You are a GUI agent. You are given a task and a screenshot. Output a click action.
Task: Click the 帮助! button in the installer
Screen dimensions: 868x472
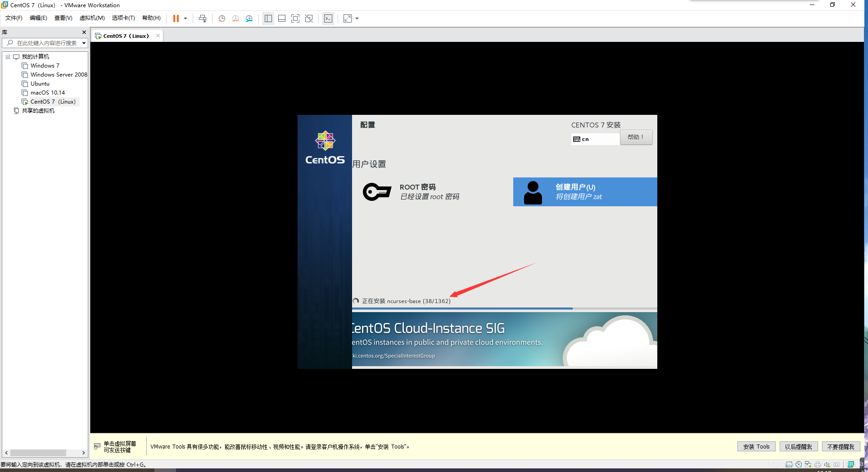point(636,137)
